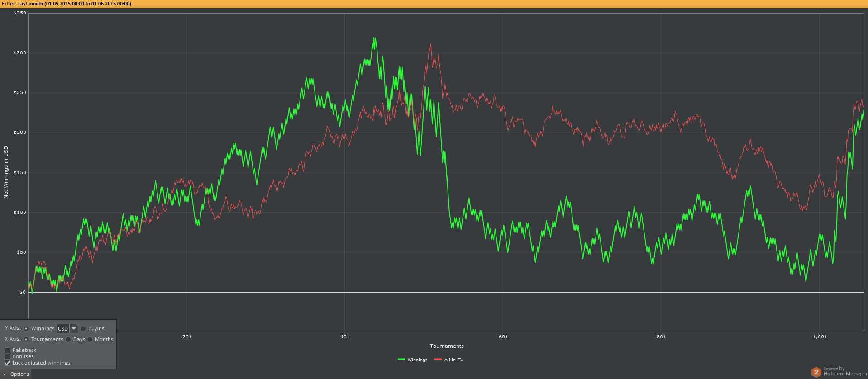
Task: Click the Tournaments axis title below the chart
Action: pyautogui.click(x=447, y=346)
